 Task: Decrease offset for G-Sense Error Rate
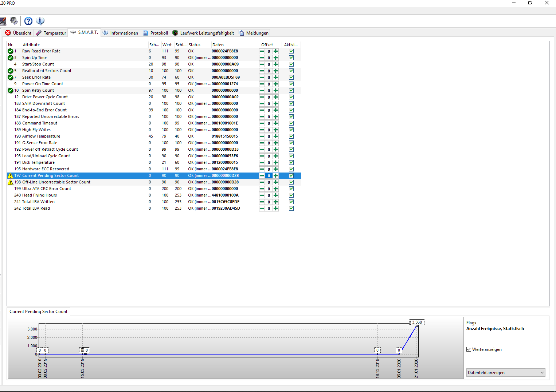pos(262,143)
